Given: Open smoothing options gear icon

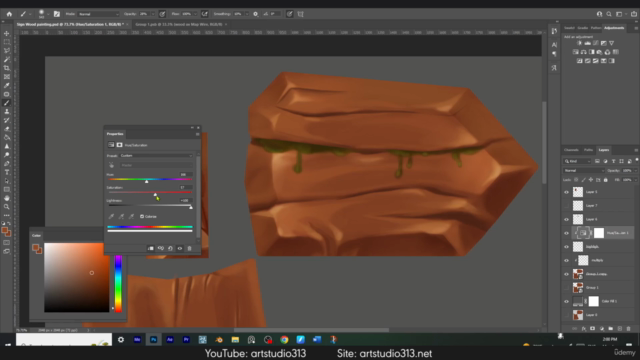Looking at the screenshot, I should tap(256, 14).
